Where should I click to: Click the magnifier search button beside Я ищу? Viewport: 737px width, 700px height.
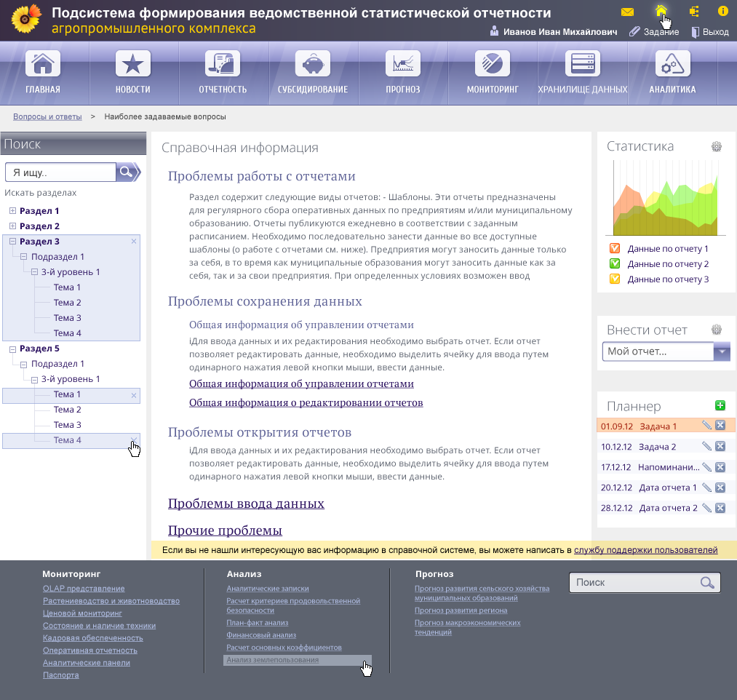click(128, 172)
